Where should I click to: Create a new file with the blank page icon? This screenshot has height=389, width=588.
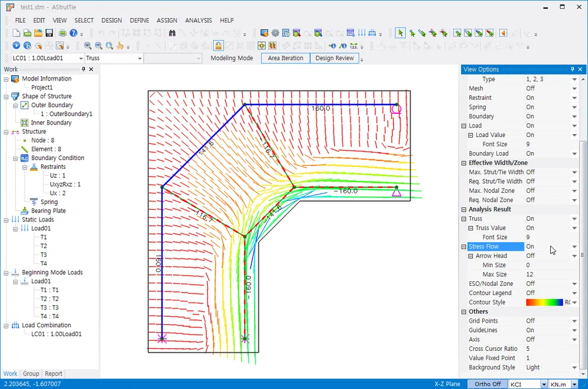tap(16, 33)
